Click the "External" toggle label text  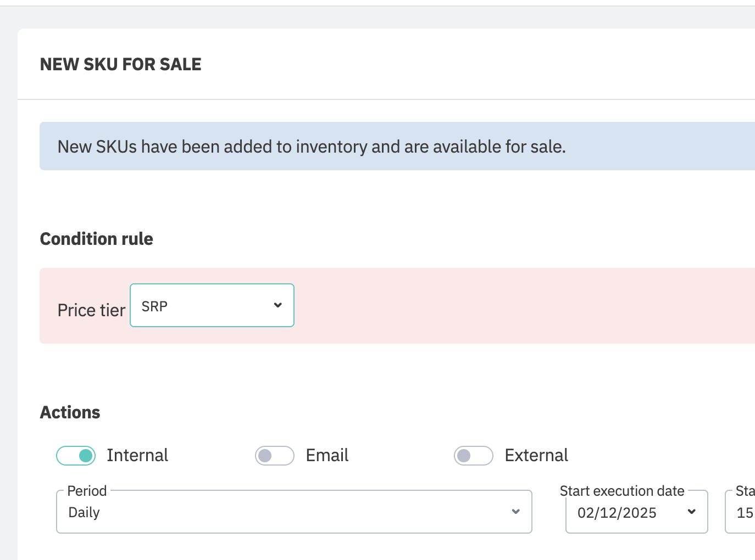click(x=536, y=455)
